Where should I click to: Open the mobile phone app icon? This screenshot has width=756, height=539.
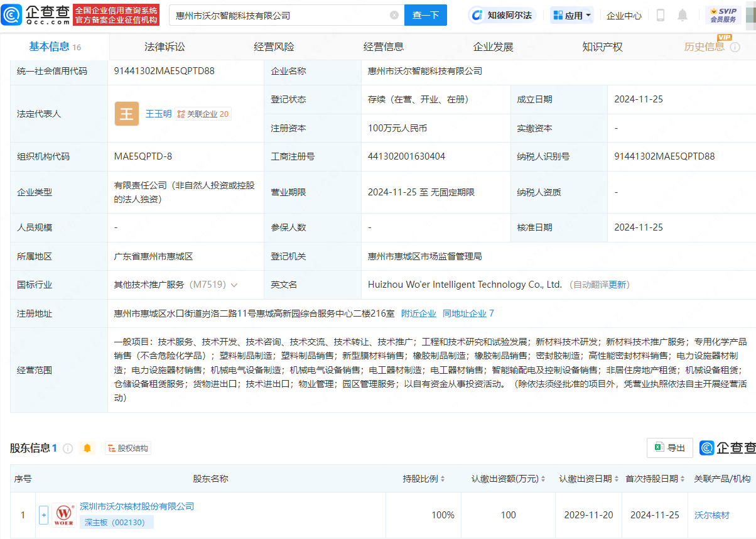tap(661, 15)
